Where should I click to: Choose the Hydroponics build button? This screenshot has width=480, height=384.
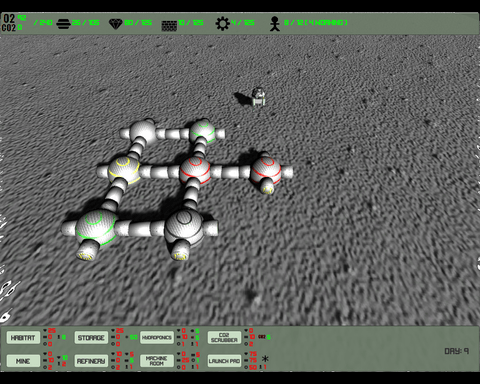(157, 338)
